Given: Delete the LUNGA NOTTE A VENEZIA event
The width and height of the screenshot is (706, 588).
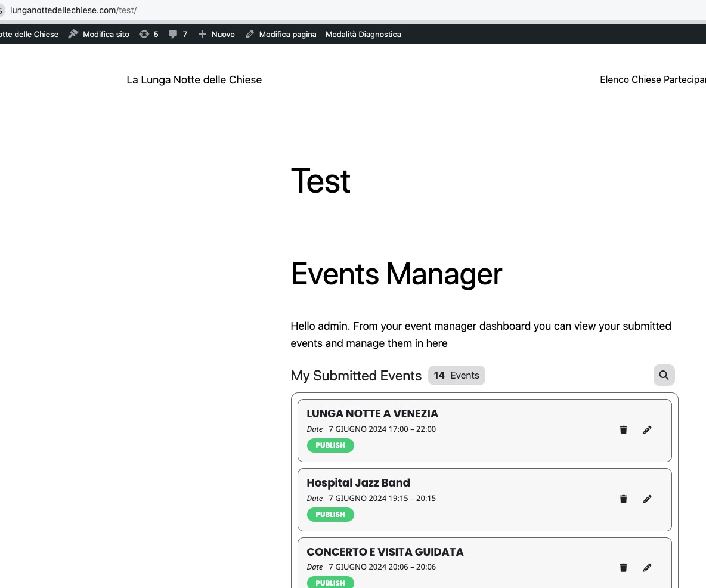Looking at the screenshot, I should click(x=623, y=430).
